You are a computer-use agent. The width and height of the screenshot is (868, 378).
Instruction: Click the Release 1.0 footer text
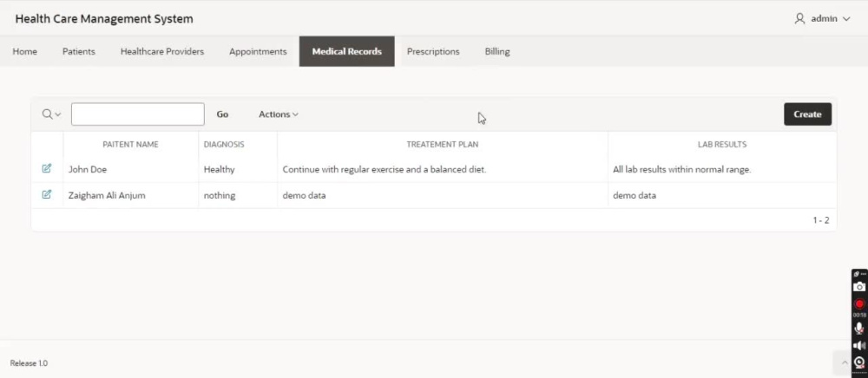pyautogui.click(x=29, y=363)
